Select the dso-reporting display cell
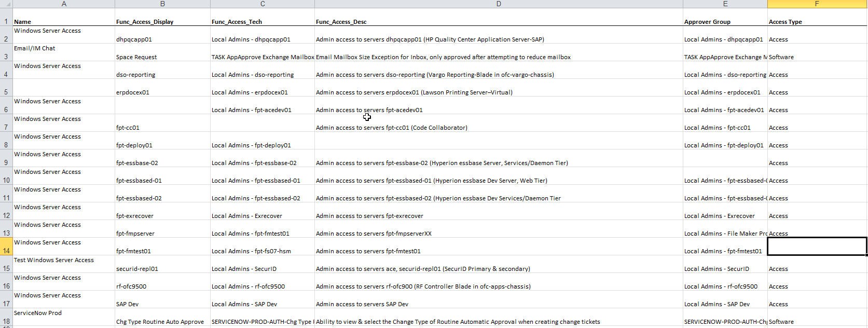The image size is (868, 328). (x=162, y=70)
